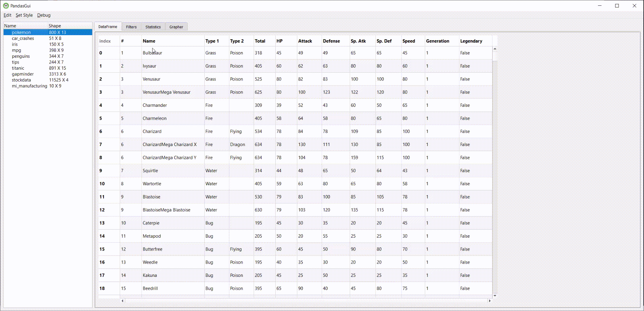The width and height of the screenshot is (644, 311).
Task: Click the # column header
Action: coord(131,41)
